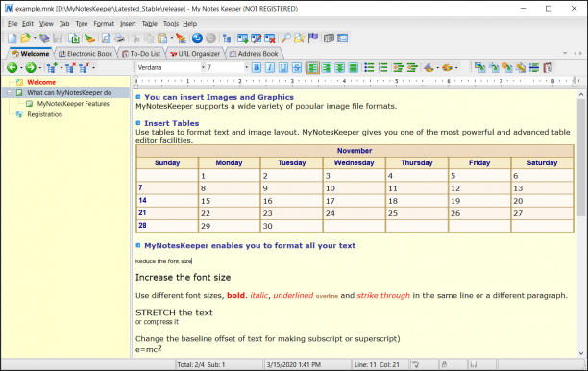
Task: Open the back navigation history dropdown
Action: point(21,68)
